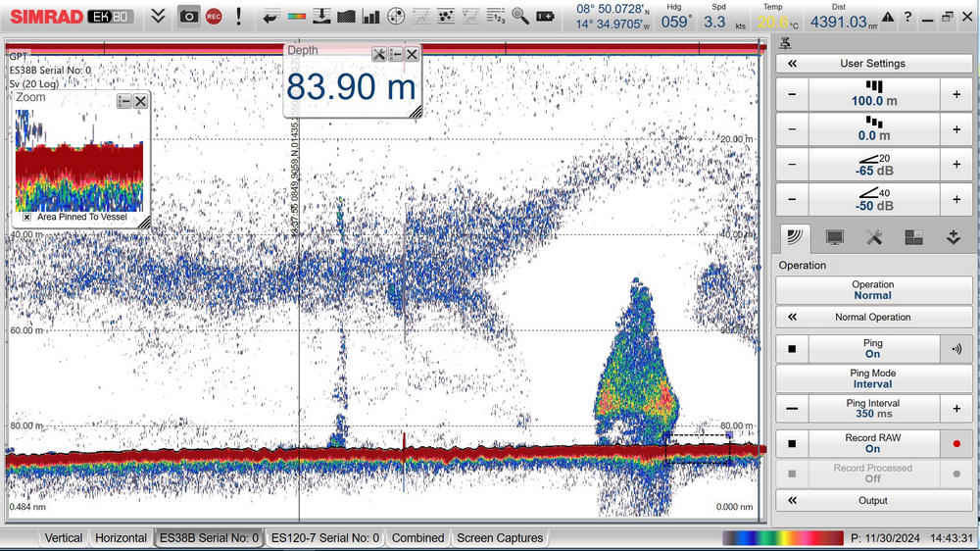This screenshot has width=980, height=551.
Task: Switch to the Active layout tab
Action: tap(913, 237)
